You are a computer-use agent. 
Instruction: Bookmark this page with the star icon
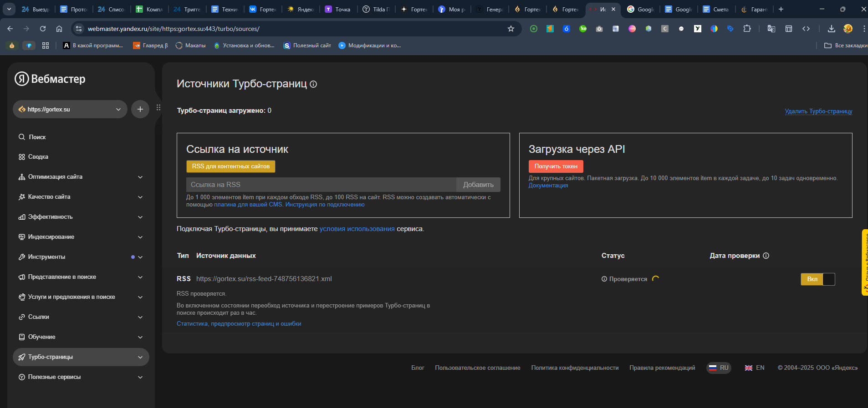click(x=511, y=29)
